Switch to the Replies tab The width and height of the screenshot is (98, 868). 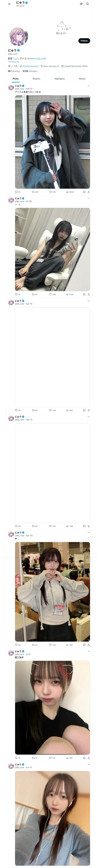coord(36,79)
